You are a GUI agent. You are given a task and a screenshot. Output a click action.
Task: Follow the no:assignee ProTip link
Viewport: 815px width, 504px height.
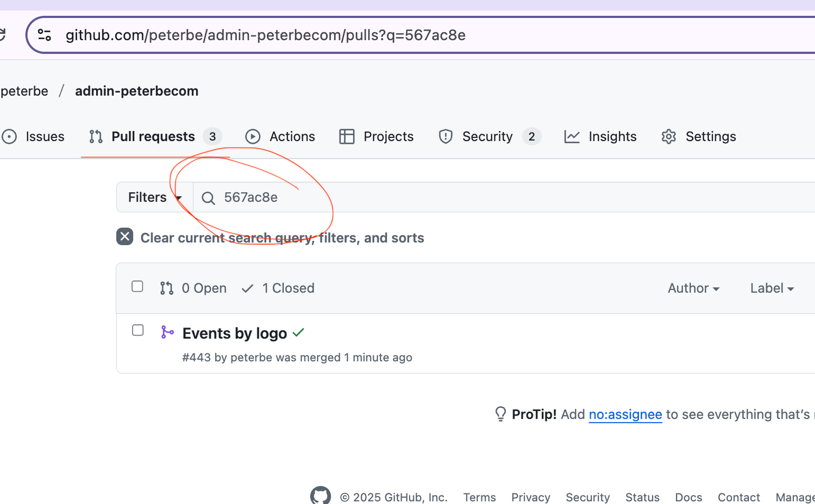click(625, 414)
